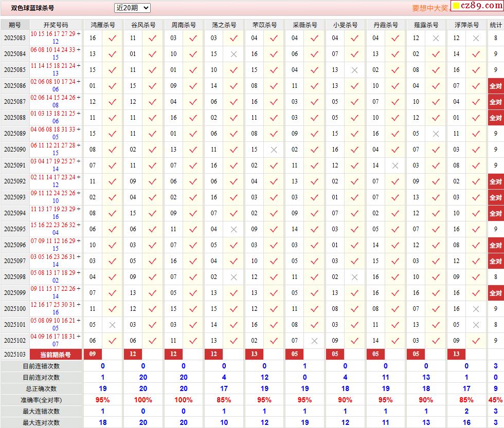Click the red check in row 2025102 谷风杀号
The height and width of the screenshot is (428, 504).
pyautogui.click(x=153, y=341)
